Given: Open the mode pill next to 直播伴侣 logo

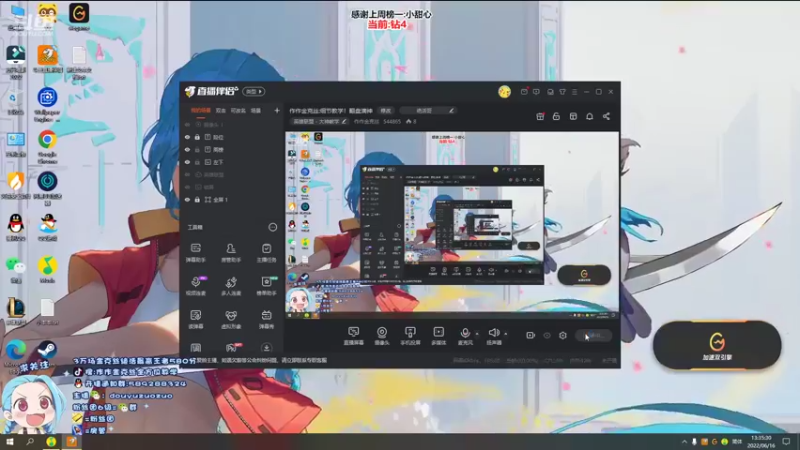Looking at the screenshot, I should [x=254, y=92].
